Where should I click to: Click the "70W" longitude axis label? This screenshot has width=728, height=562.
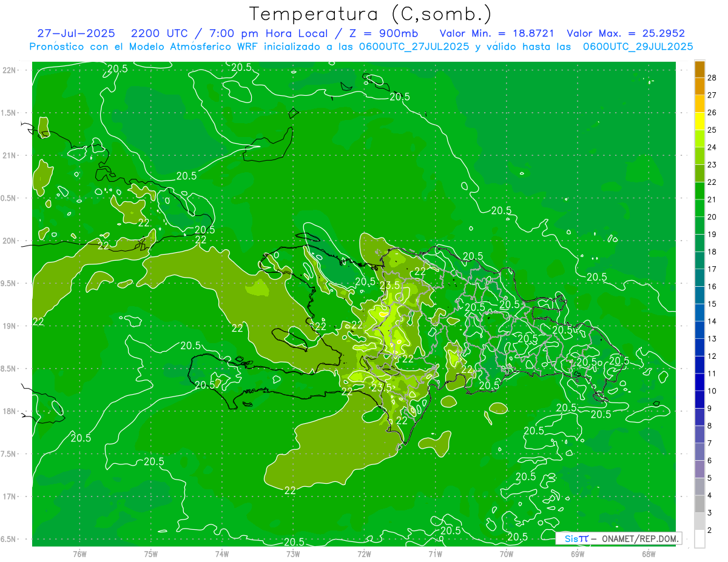[x=507, y=554]
